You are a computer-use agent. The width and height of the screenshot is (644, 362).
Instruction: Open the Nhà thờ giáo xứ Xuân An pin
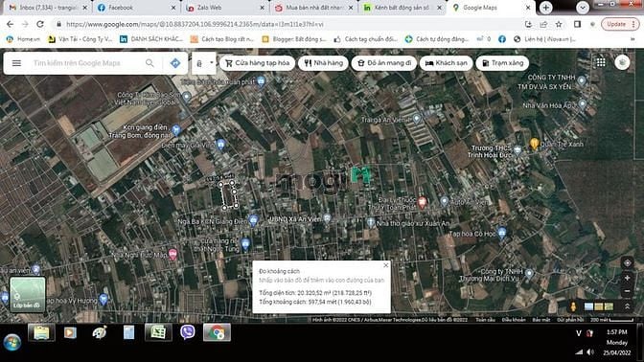pyautogui.click(x=371, y=222)
